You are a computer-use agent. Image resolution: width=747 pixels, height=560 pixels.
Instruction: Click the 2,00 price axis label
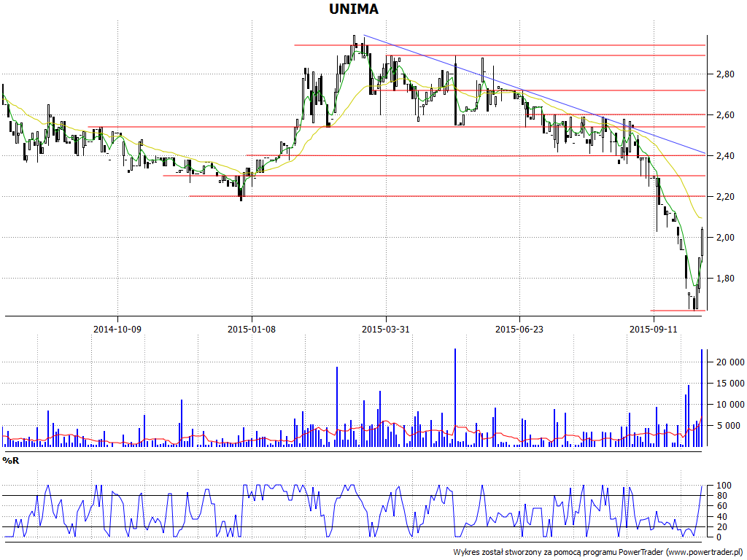point(725,238)
